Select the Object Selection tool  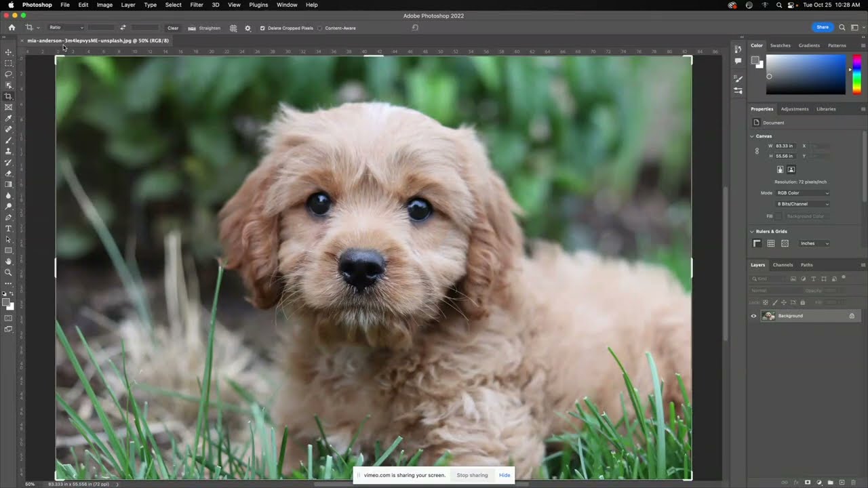point(9,85)
